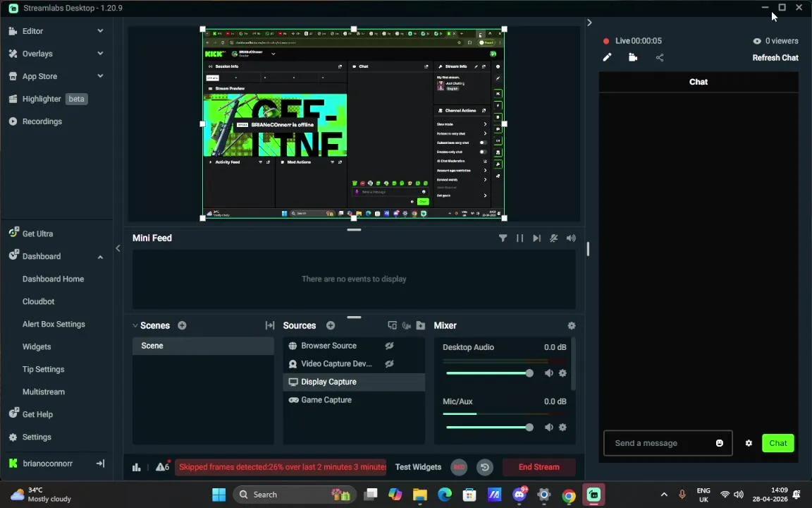Open Dashboard Home
Viewport: 812px width, 508px height.
click(x=53, y=279)
